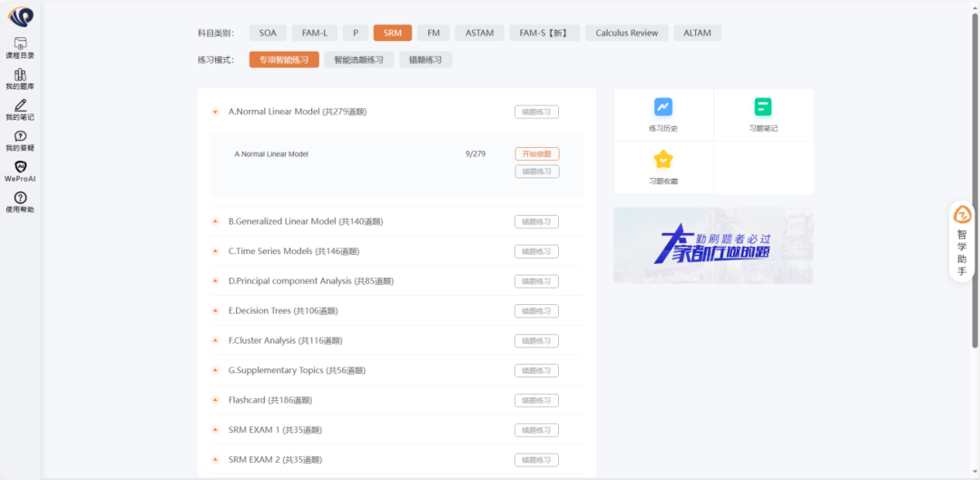The height and width of the screenshot is (480, 980).
Task: Launch WeProAI from sidebar
Action: tap(20, 171)
